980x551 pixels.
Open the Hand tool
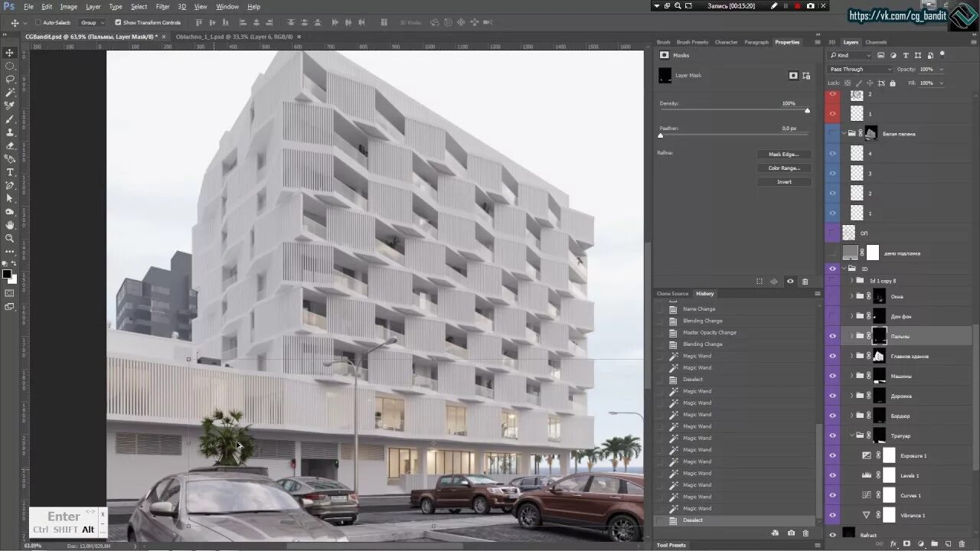(10, 223)
